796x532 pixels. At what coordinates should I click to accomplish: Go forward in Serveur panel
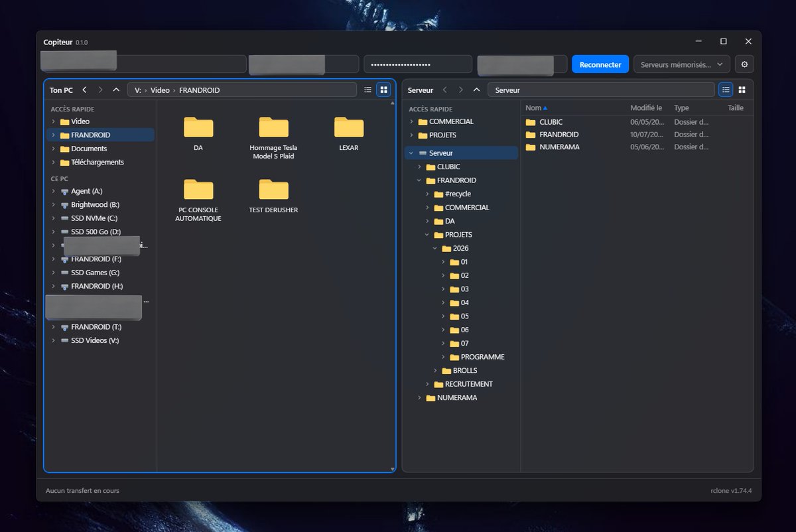[460, 90]
